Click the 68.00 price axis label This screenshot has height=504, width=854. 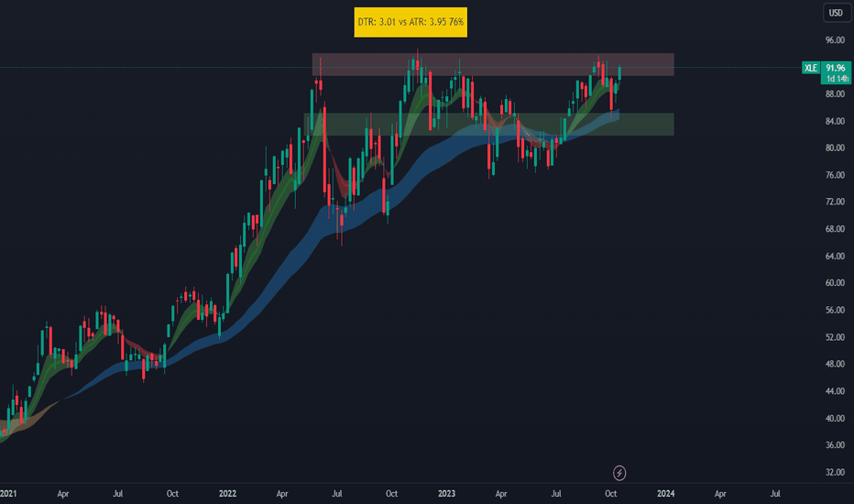click(835, 229)
